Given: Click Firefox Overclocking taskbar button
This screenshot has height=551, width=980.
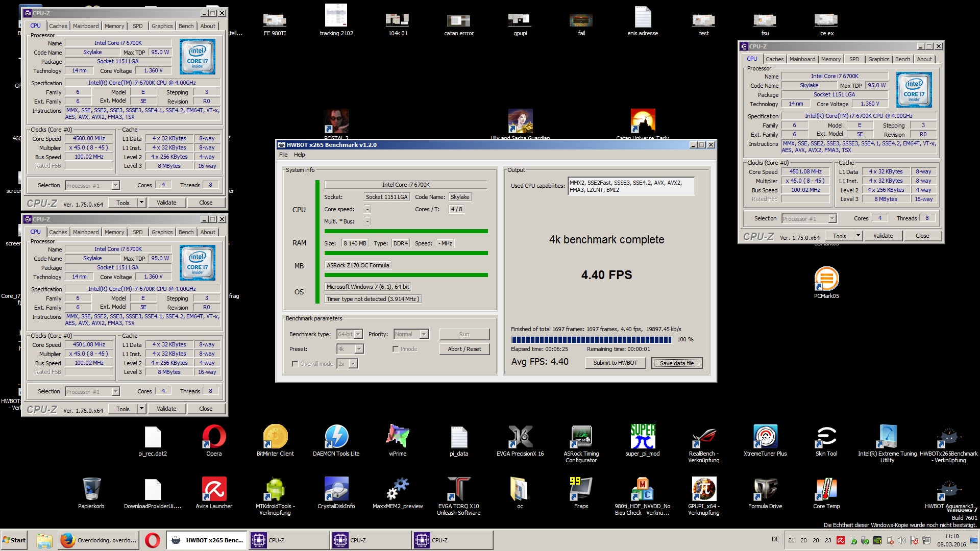Looking at the screenshot, I should (x=99, y=540).
